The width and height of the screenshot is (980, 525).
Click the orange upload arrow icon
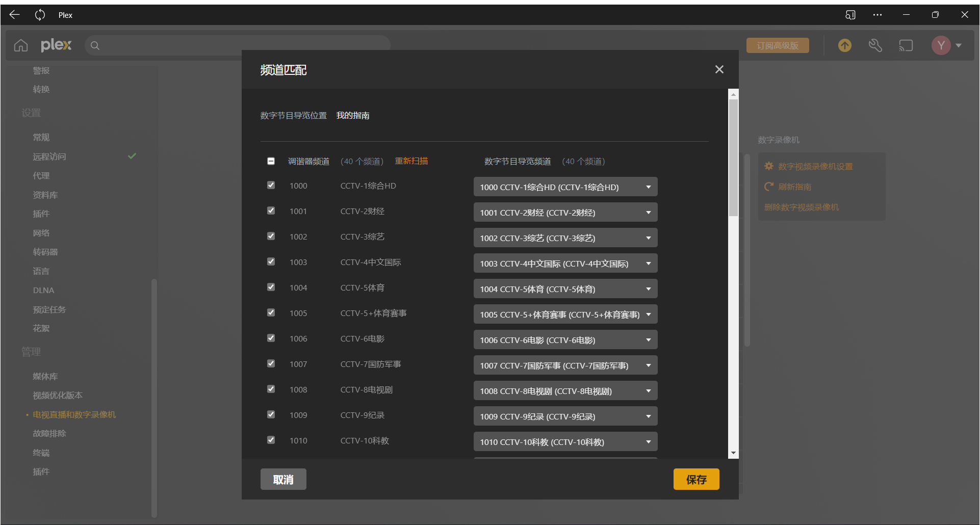click(x=844, y=46)
